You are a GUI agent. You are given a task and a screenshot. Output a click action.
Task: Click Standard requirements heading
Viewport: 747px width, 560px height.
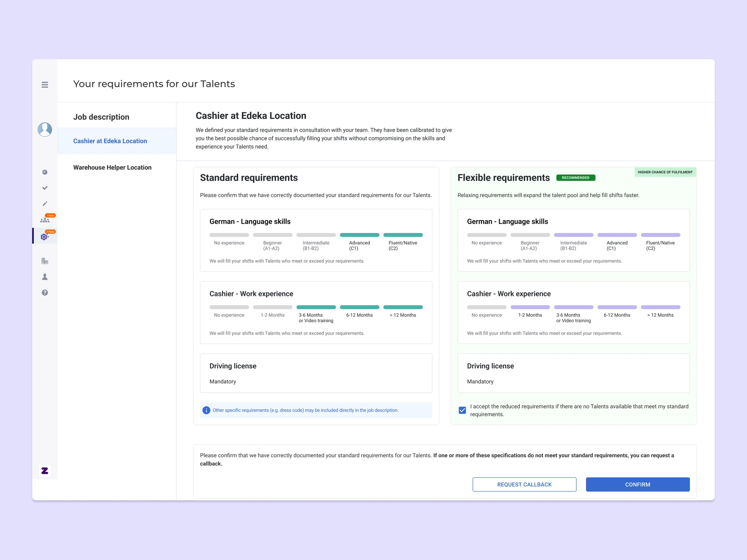coord(249,178)
